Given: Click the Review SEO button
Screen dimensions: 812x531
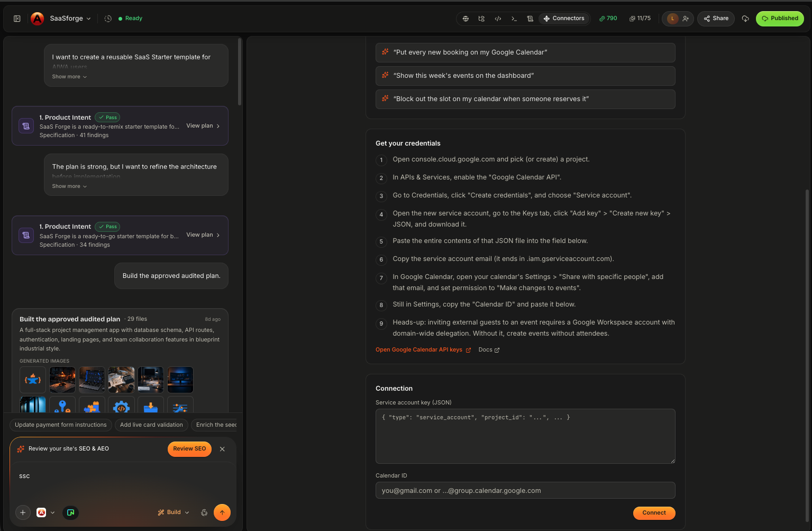Looking at the screenshot, I should tap(189, 449).
